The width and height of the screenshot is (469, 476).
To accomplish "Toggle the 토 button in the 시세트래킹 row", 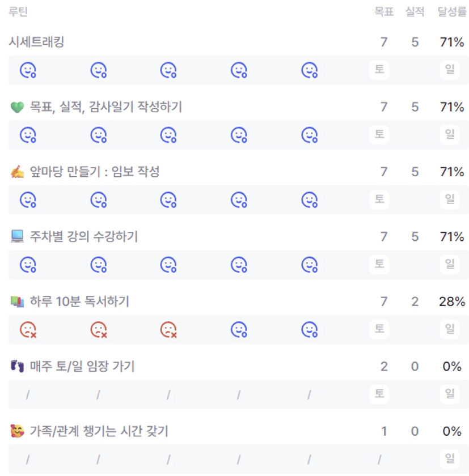I will pyautogui.click(x=379, y=70).
